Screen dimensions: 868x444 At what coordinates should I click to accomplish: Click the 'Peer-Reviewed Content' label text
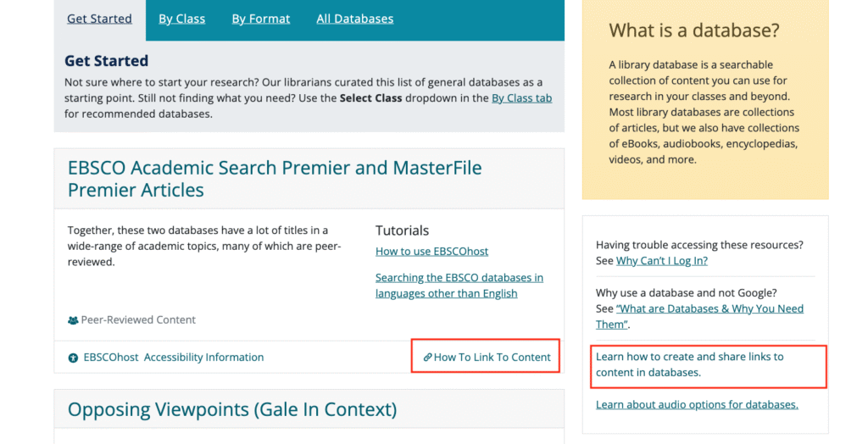coord(138,320)
